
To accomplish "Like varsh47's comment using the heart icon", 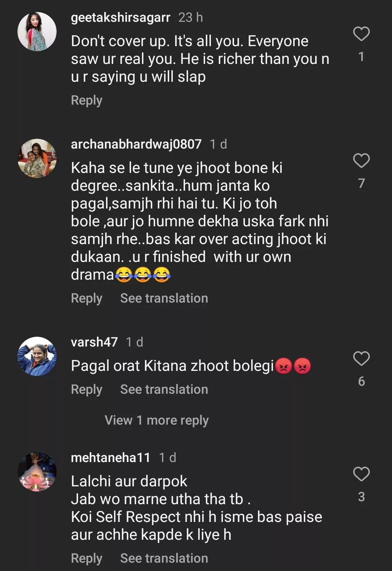I will (x=361, y=359).
